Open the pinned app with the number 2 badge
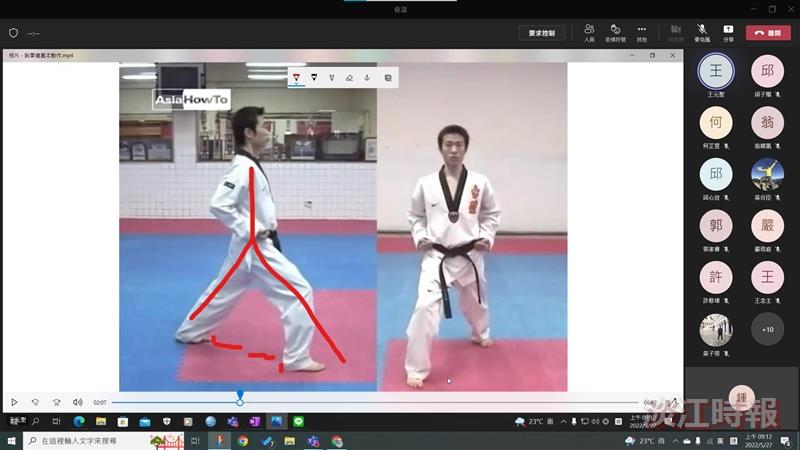This screenshot has height=450, width=800. 267,441
